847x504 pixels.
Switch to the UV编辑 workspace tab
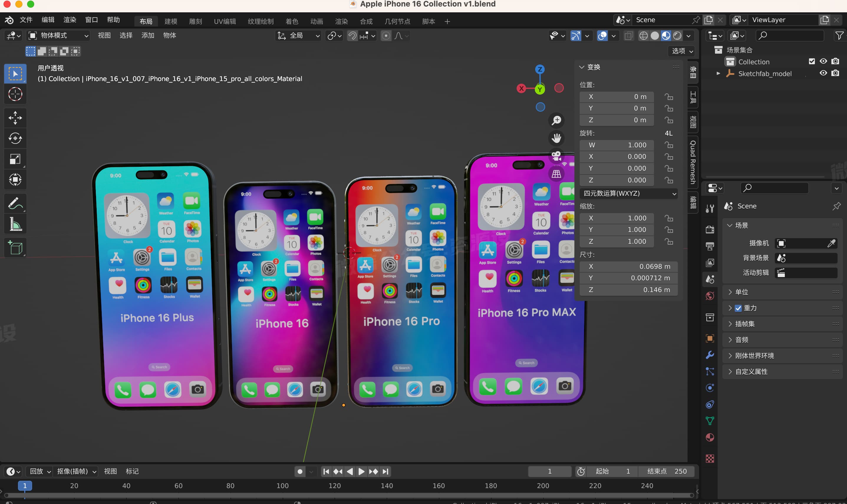click(225, 22)
